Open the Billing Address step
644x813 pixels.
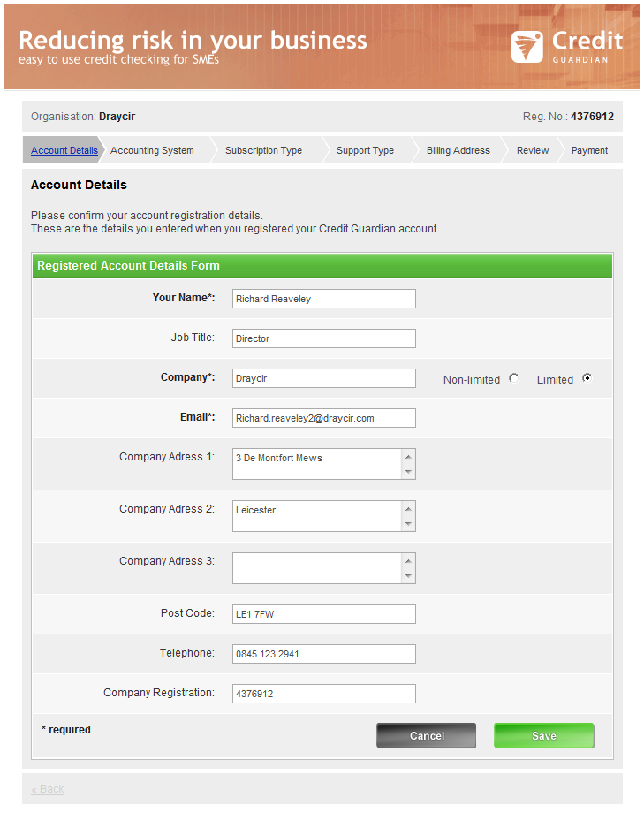[x=458, y=150]
